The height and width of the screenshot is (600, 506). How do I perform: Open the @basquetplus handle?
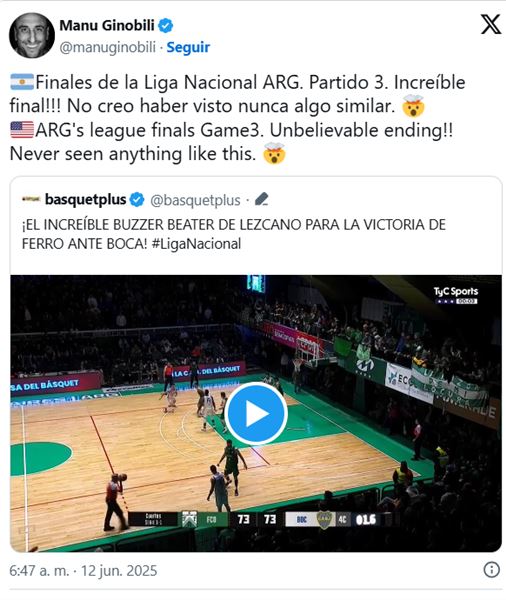click(195, 200)
